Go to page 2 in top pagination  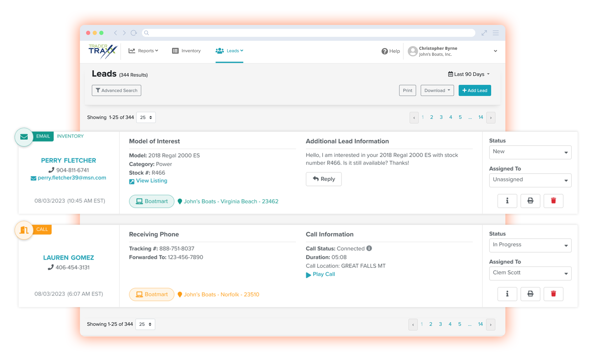pos(431,117)
